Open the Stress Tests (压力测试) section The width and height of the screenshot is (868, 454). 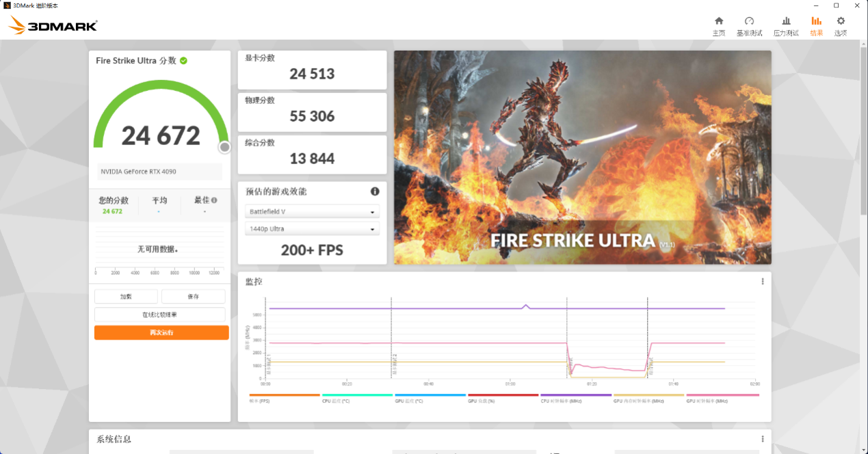785,26
